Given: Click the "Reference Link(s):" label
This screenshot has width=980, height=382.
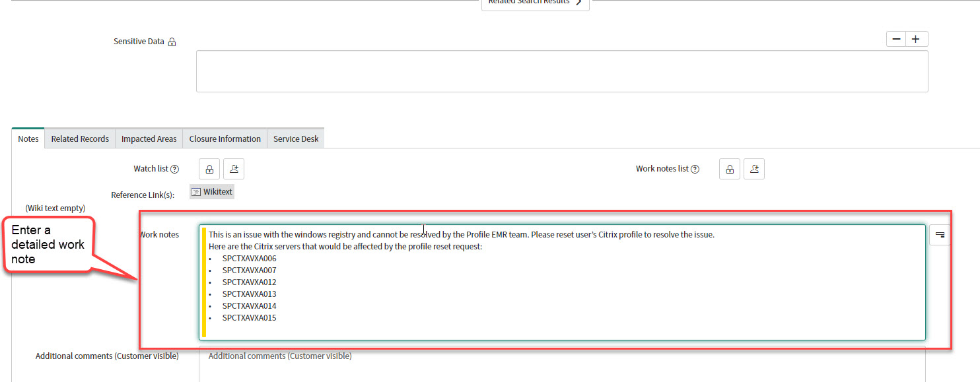Looking at the screenshot, I should pyautogui.click(x=143, y=195).
